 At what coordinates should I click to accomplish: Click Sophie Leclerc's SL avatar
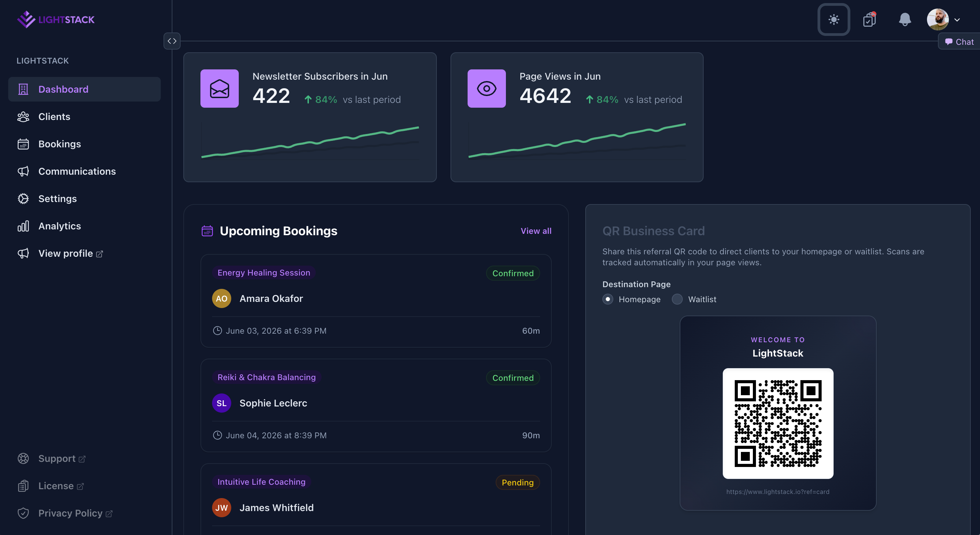click(221, 403)
